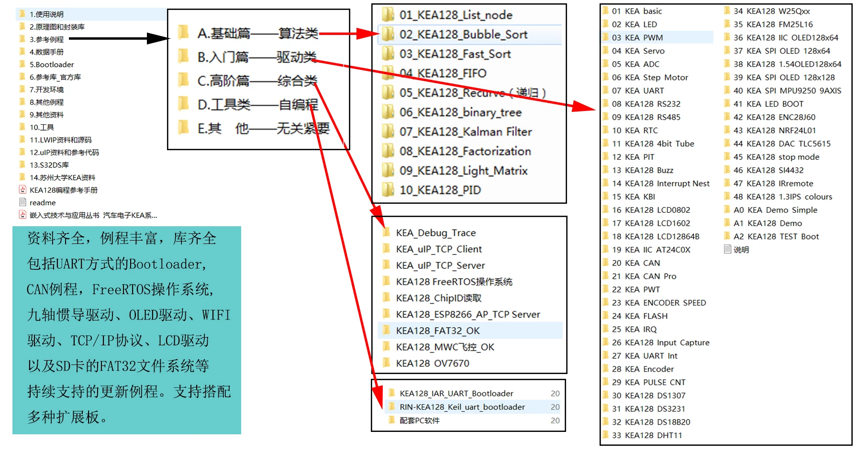
Task: Click the 45 KEA128 stop mode folder name
Action: click(x=776, y=157)
